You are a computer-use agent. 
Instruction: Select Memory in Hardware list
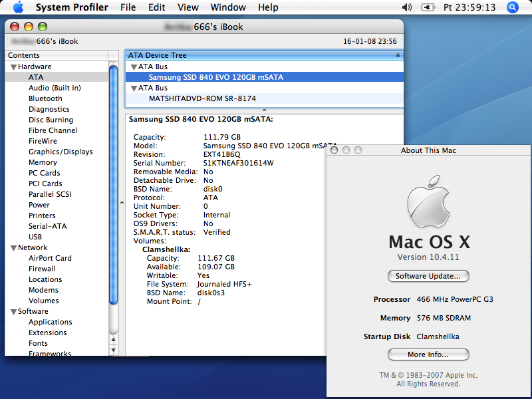(x=43, y=162)
